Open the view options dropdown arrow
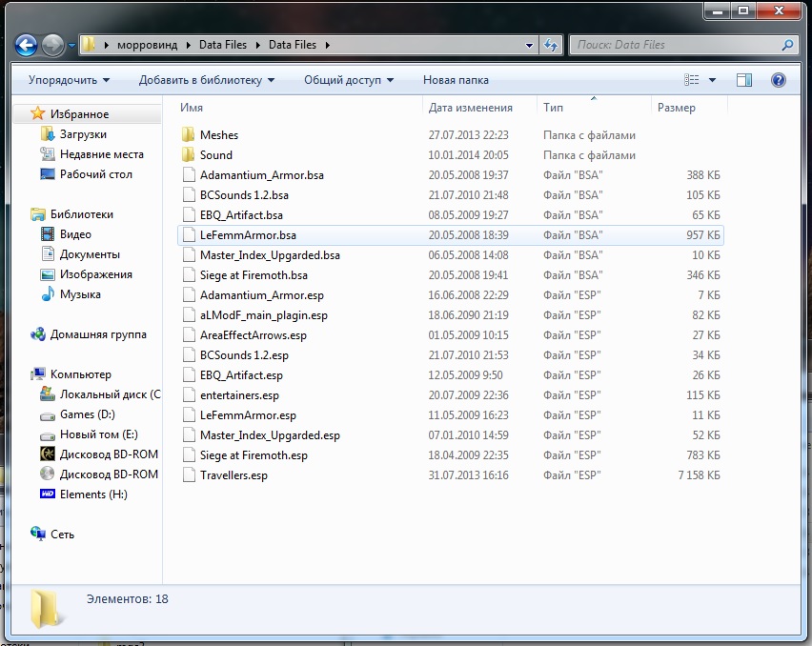 pos(712,80)
